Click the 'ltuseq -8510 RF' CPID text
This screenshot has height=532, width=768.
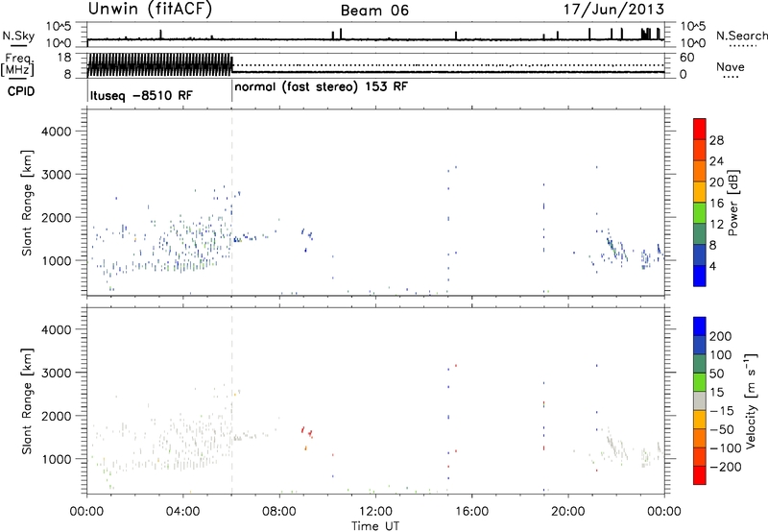click(x=141, y=95)
